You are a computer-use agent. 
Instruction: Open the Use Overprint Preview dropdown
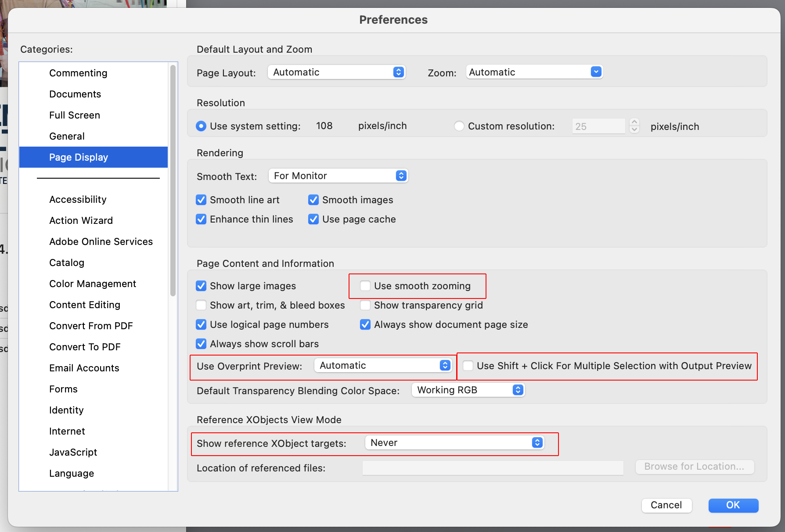coord(383,365)
